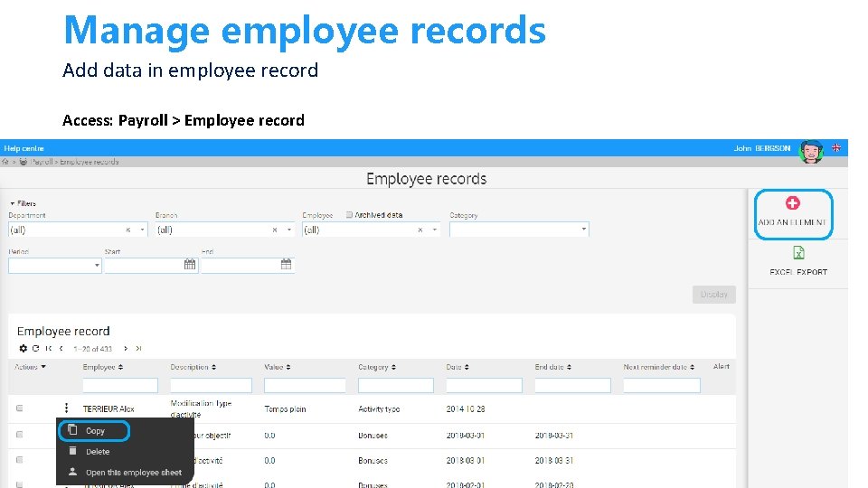Go to next page of records
This screenshot has height=488, width=868.
click(x=126, y=348)
